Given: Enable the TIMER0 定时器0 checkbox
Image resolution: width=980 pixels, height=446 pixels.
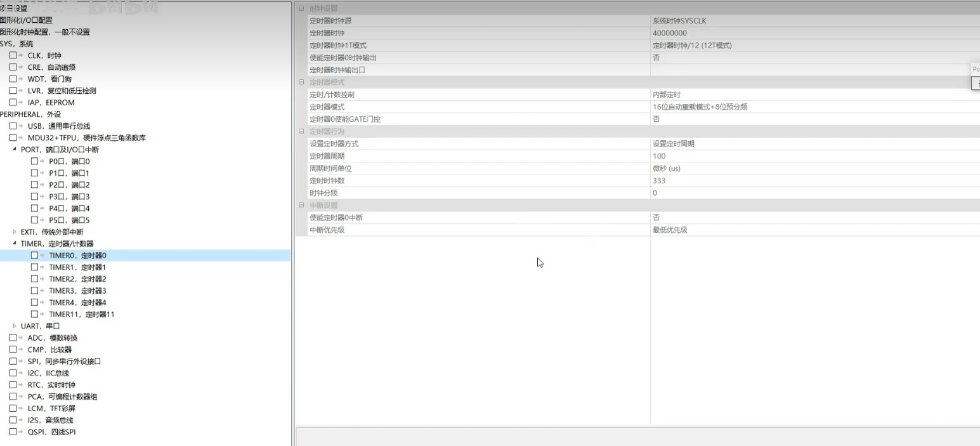Looking at the screenshot, I should tap(34, 256).
